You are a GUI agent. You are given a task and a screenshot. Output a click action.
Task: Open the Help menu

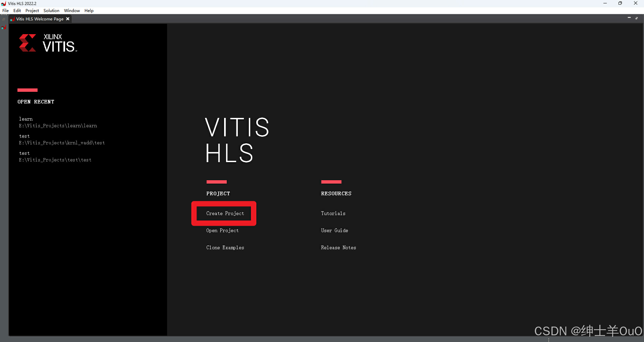click(x=89, y=11)
